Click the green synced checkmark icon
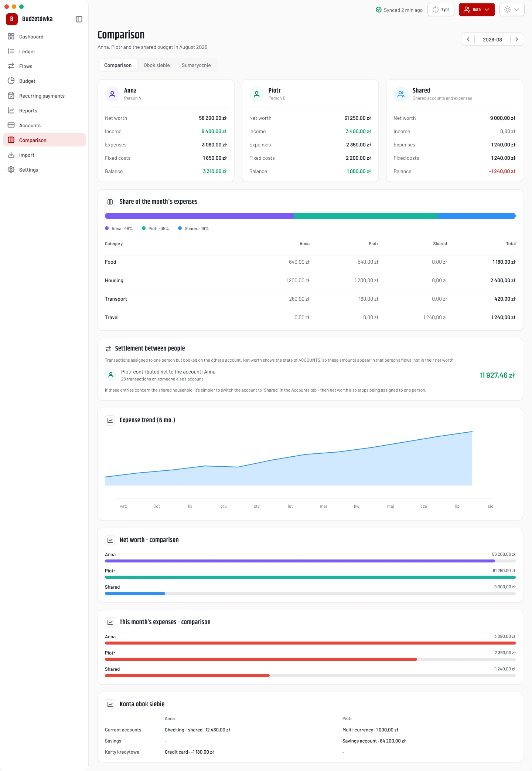This screenshot has height=771, width=532. pyautogui.click(x=379, y=10)
